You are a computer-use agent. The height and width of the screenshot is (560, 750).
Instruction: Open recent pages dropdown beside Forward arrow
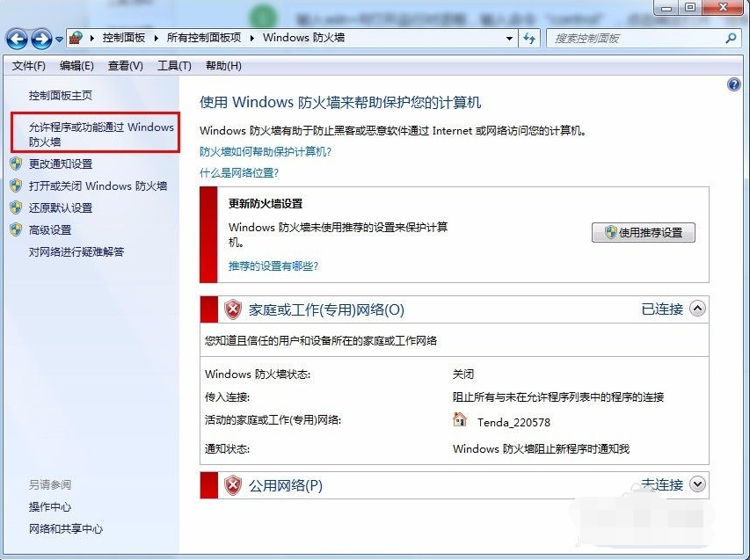pyautogui.click(x=59, y=40)
